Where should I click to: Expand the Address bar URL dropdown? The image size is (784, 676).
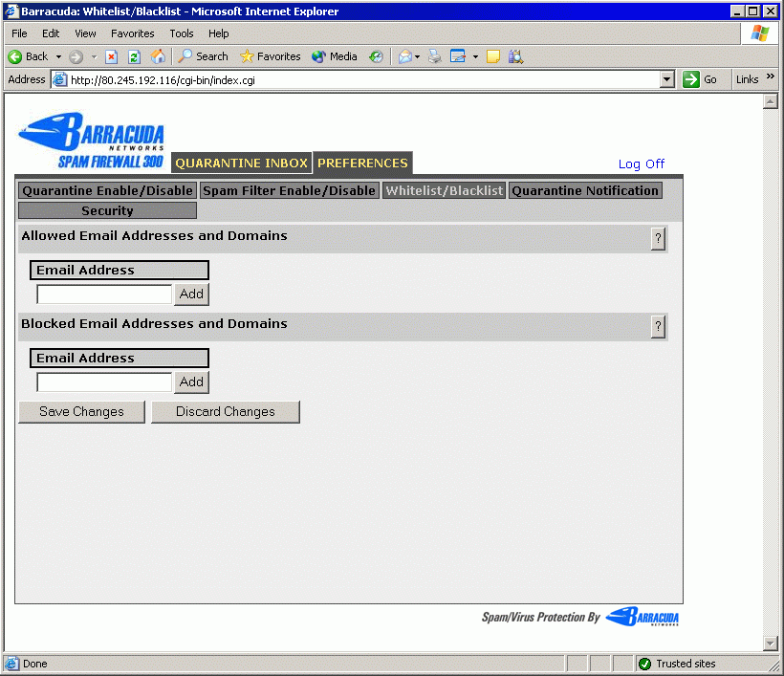(667, 80)
